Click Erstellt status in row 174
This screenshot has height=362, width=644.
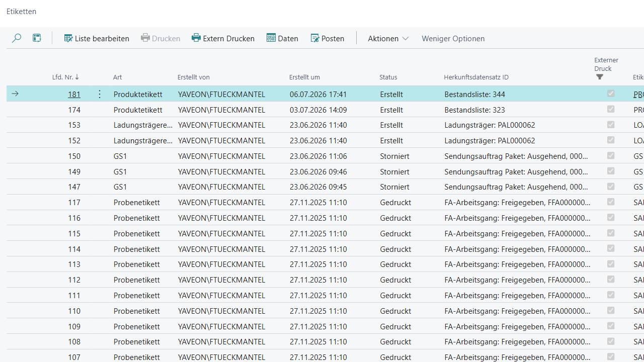coord(391,110)
